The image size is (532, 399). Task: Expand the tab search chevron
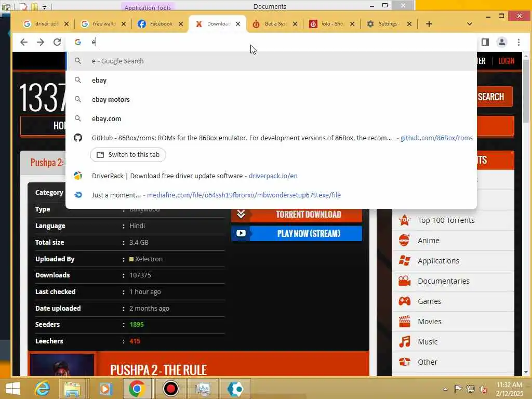coord(470,24)
